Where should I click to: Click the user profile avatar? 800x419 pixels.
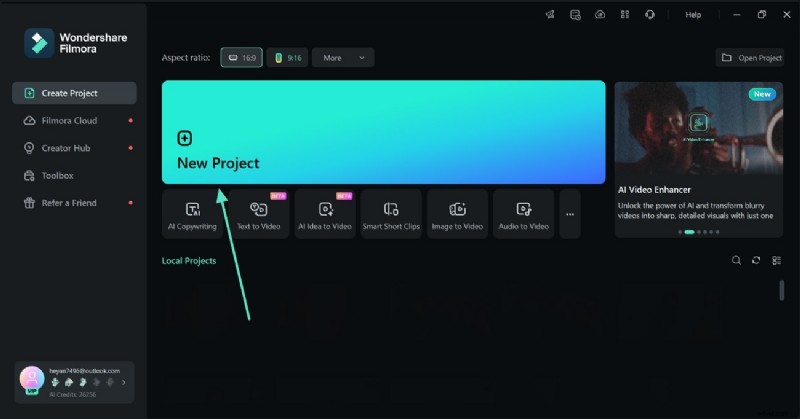[x=32, y=380]
